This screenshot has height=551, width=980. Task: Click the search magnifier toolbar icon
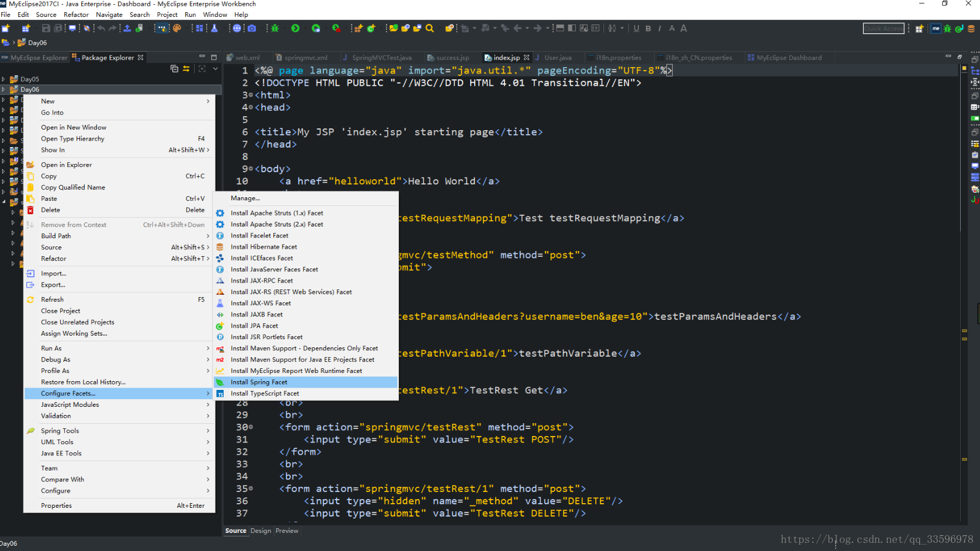click(430, 28)
